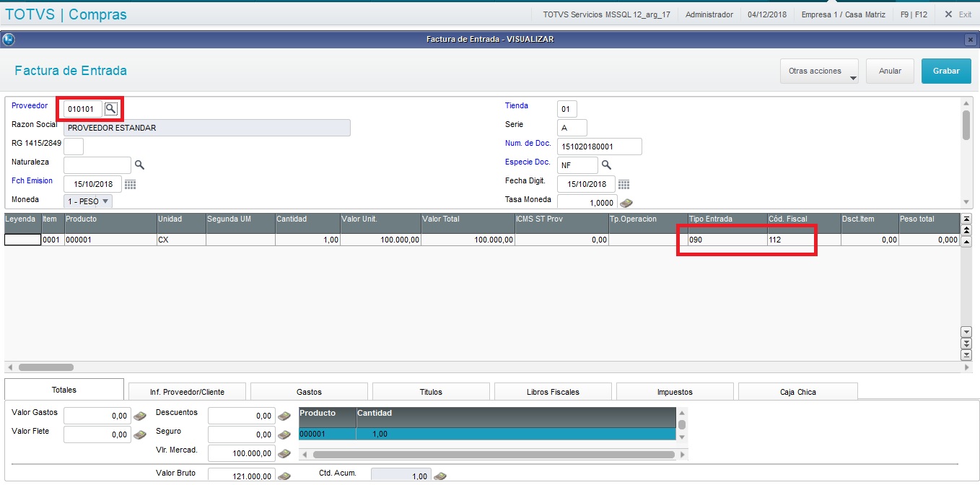The width and height of the screenshot is (980, 485).
Task: Click the Descuentos input field
Action: tap(242, 416)
